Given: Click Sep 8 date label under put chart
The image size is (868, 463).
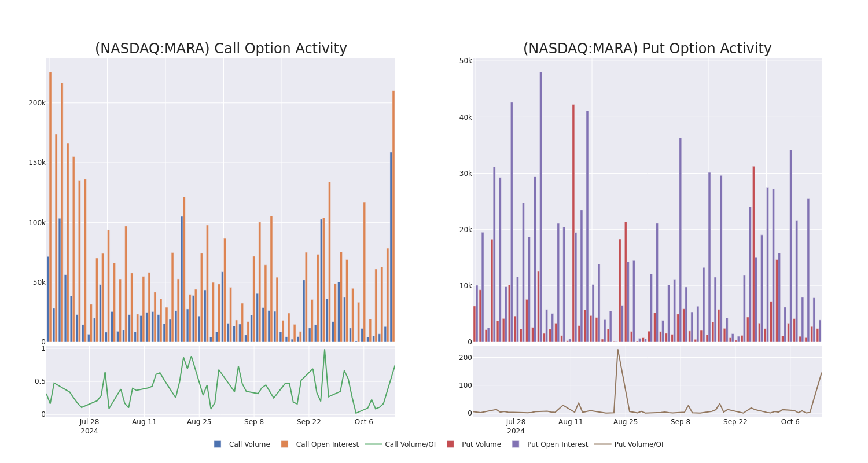Looking at the screenshot, I should [681, 422].
